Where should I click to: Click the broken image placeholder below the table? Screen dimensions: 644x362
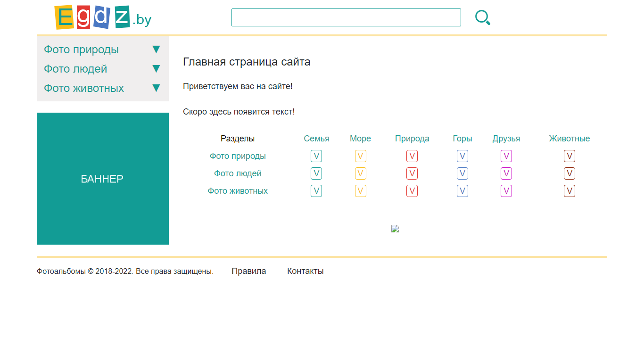coord(395,229)
